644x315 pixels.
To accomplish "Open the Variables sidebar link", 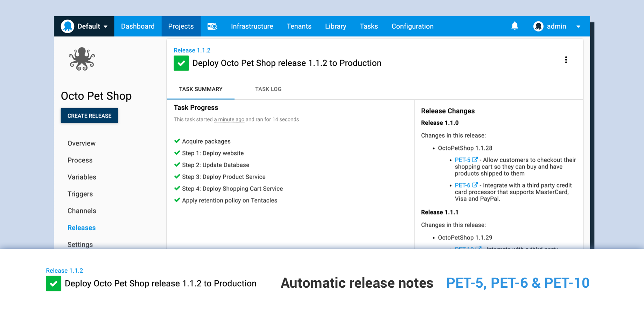I will click(x=82, y=177).
